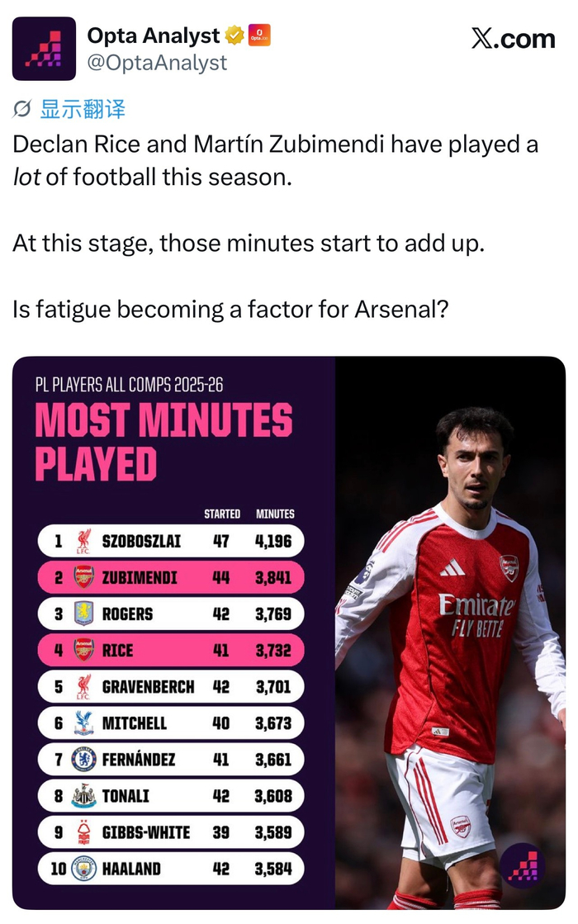Click the Manchester City crest beside Haaland
The height and width of the screenshot is (924, 578).
83,869
